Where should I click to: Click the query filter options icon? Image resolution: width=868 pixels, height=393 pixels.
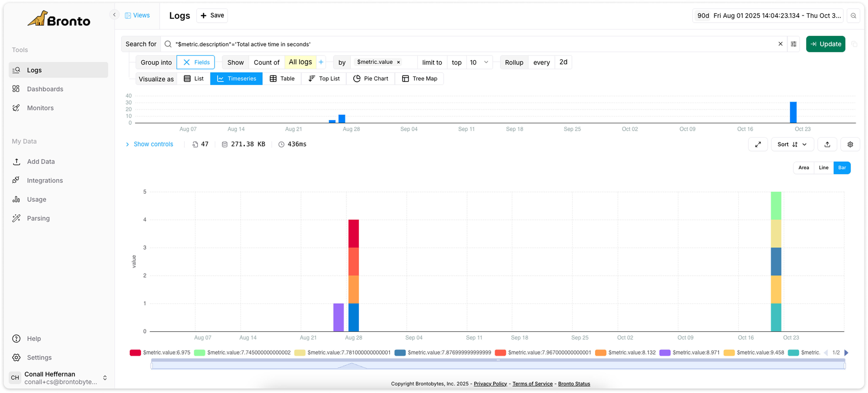point(793,44)
